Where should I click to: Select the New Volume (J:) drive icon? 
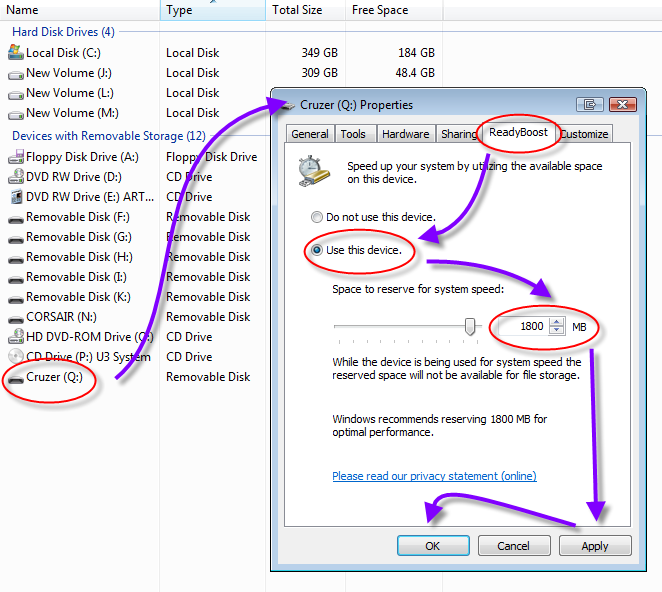pyautogui.click(x=16, y=73)
